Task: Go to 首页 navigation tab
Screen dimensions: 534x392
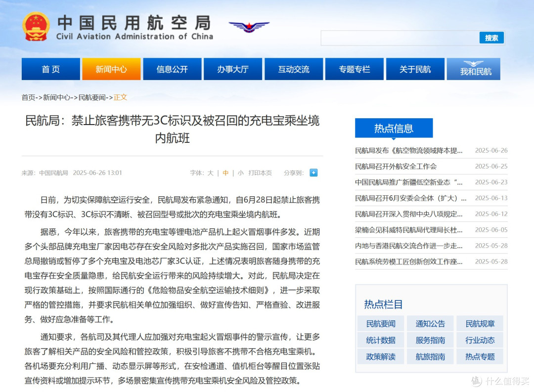Action: tap(51, 69)
